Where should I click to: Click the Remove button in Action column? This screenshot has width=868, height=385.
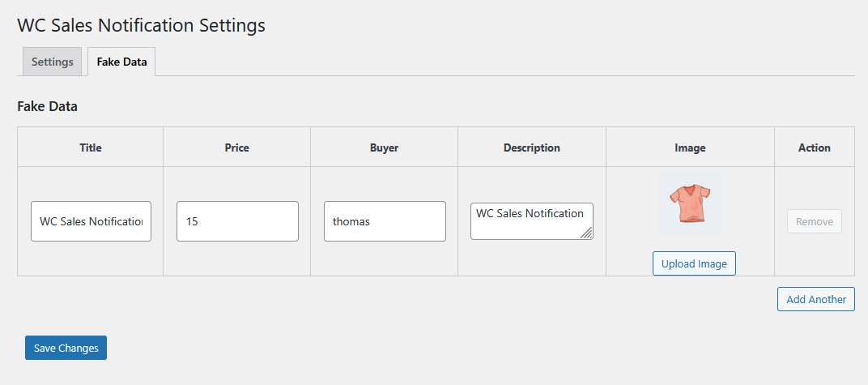click(814, 221)
